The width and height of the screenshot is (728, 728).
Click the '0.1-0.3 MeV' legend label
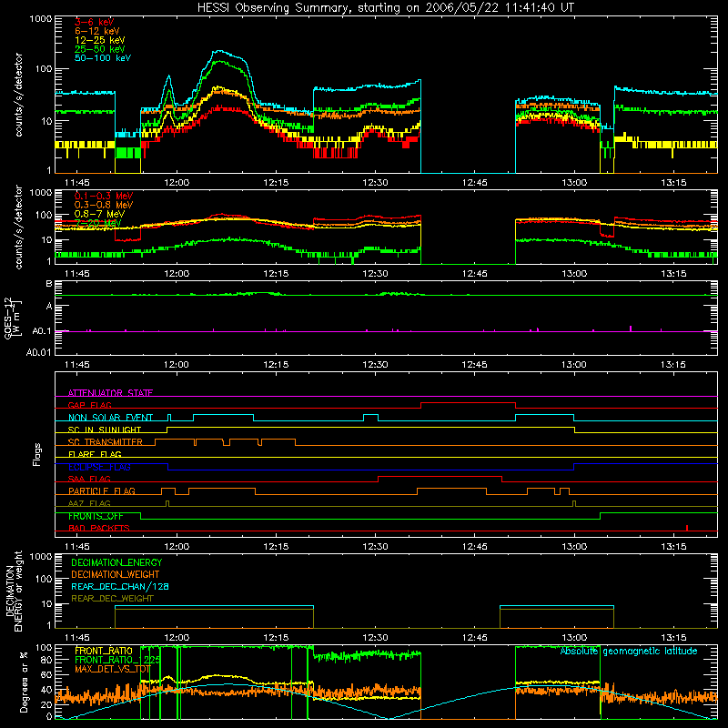104,196
